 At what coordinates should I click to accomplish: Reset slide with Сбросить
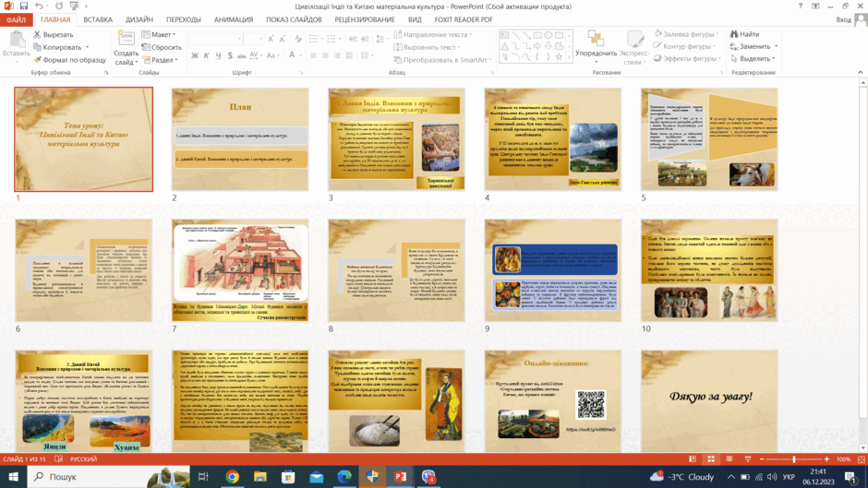162,47
